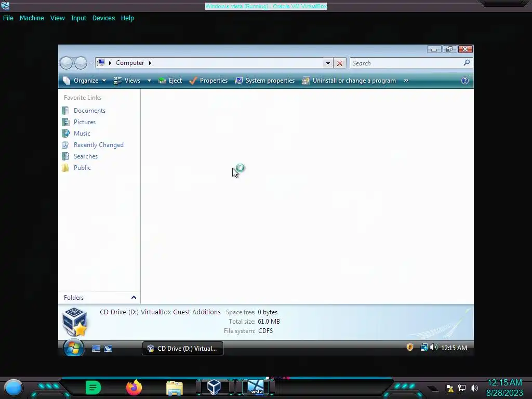Go back in Explorer navigation
The height and width of the screenshot is (399, 532).
(66, 63)
